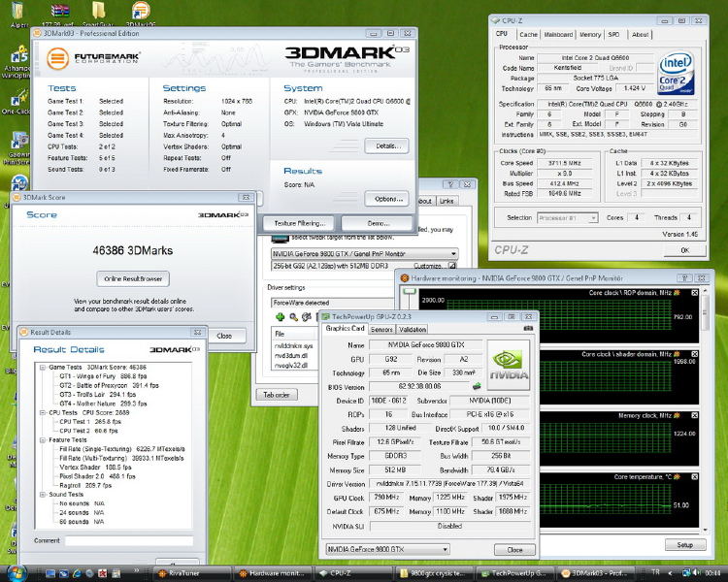728x582 pixels.
Task: Collapse the Sound Tests tree node
Action: 43,495
